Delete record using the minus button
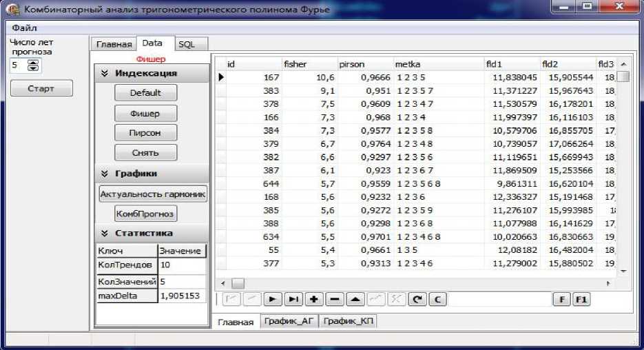The width and height of the screenshot is (644, 350). tap(334, 299)
